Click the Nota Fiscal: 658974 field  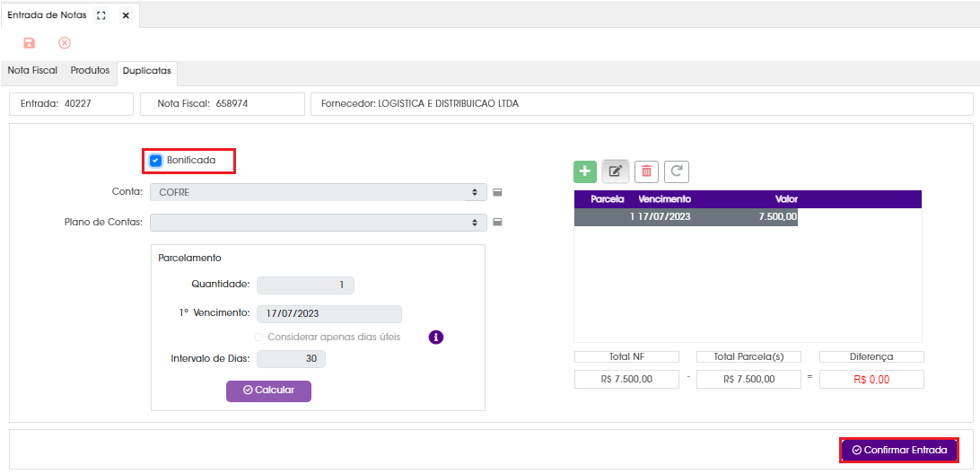(x=222, y=104)
